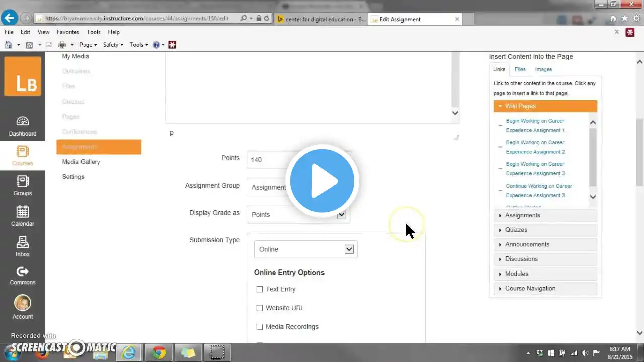This screenshot has width=644, height=362.
Task: Open Google Chrome from the taskbar
Action: (x=159, y=353)
